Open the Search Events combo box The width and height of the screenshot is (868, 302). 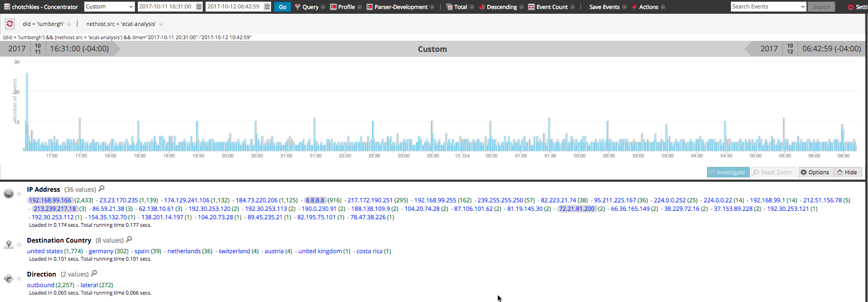click(x=768, y=6)
